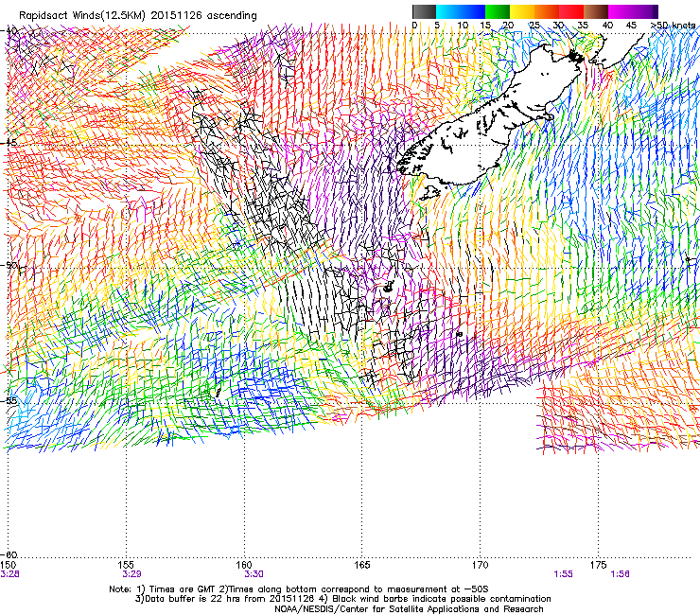The width and height of the screenshot is (700, 615).
Task: Click Stewart Island below the South Island
Action: pyautogui.click(x=429, y=193)
